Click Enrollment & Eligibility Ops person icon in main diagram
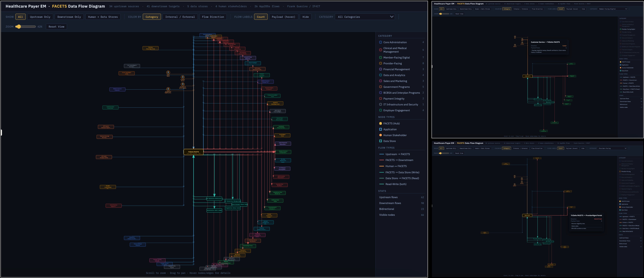 click(168, 89)
